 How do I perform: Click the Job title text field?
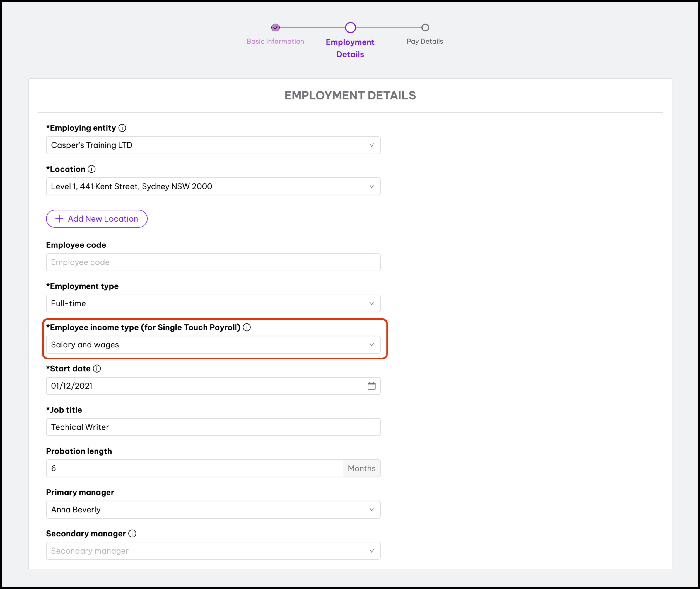213,427
